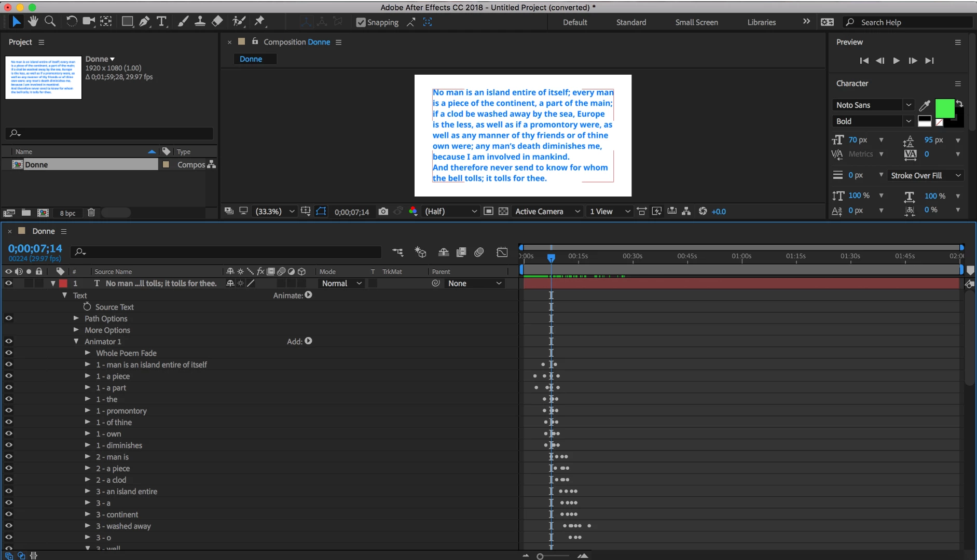This screenshot has width=977, height=560.
Task: Select the Roto Brush tool
Action: click(239, 21)
